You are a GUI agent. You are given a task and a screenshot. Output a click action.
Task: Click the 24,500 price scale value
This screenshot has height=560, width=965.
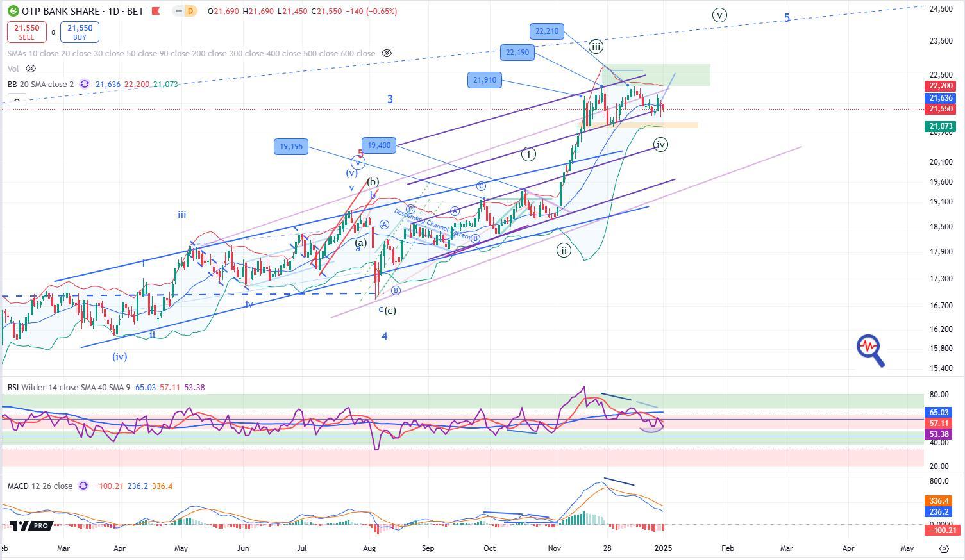(941, 8)
